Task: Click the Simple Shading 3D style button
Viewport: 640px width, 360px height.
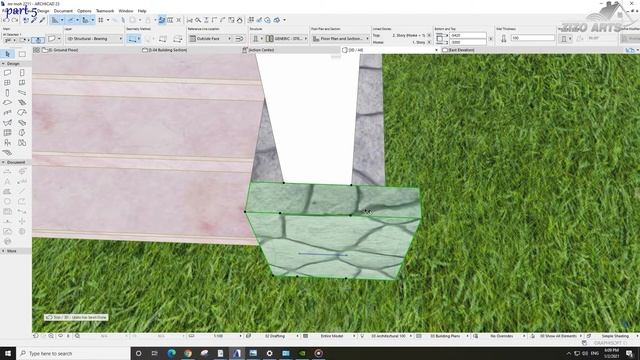Action: (x=615, y=336)
